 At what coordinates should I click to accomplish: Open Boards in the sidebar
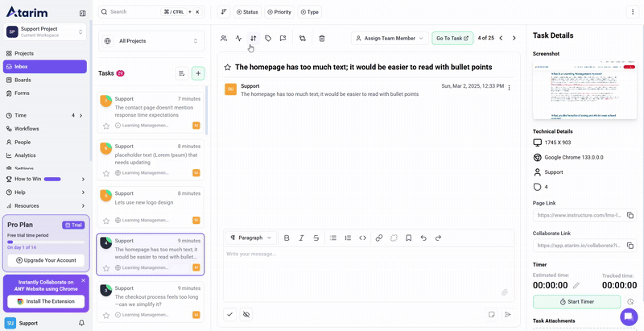coord(23,80)
